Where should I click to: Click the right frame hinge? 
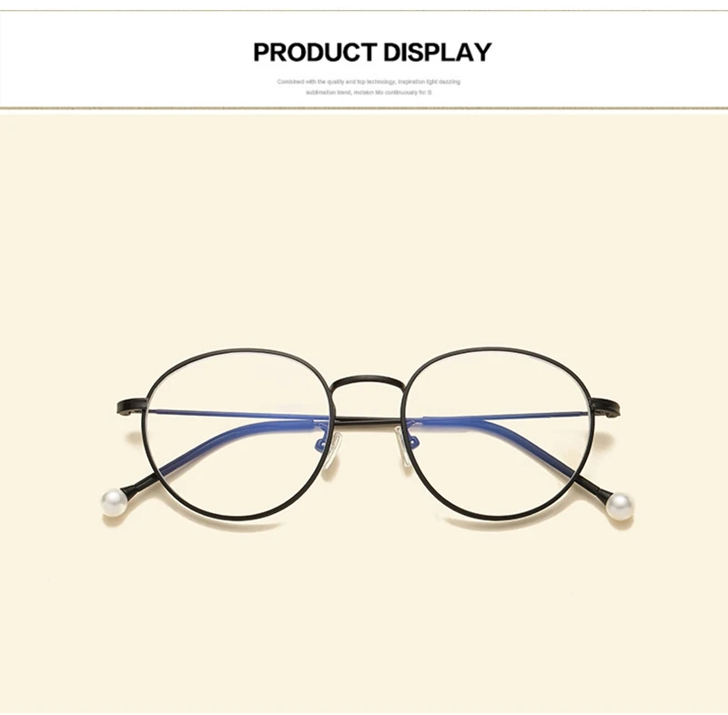(x=605, y=407)
